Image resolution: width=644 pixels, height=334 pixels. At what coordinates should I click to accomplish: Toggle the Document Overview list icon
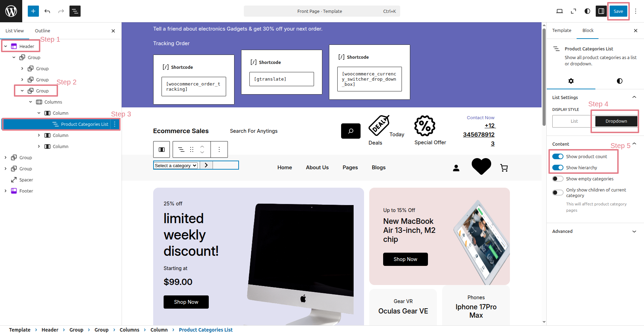click(75, 11)
